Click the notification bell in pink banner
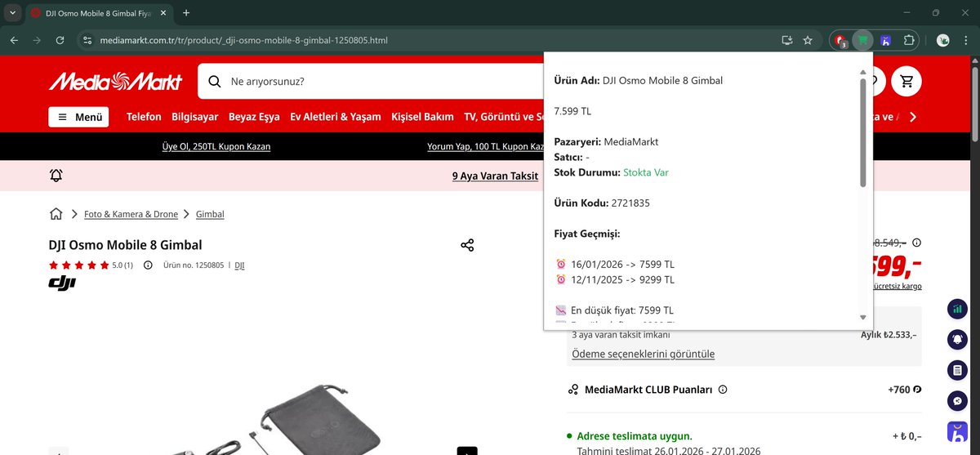Screen dimensions: 980x455 [x=56, y=176]
